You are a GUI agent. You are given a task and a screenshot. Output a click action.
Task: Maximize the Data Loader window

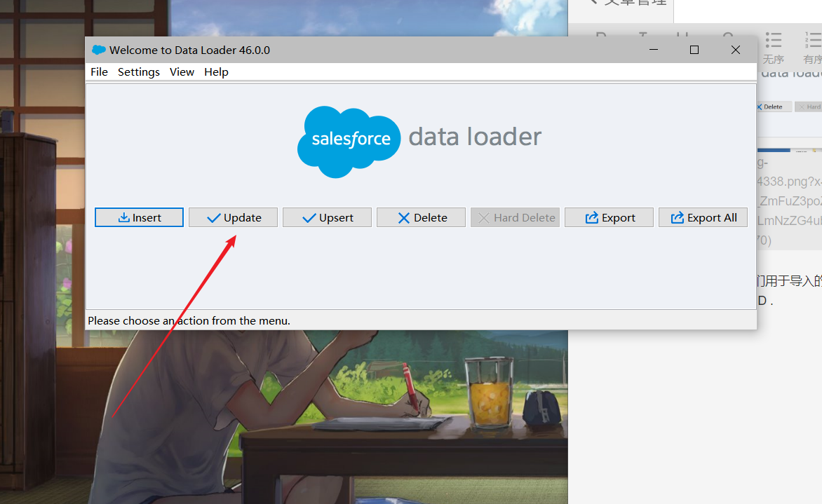tap(694, 50)
